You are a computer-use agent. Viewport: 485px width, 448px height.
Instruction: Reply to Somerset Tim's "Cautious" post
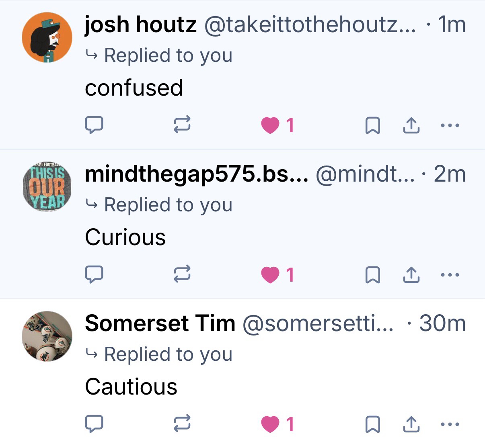click(x=94, y=424)
